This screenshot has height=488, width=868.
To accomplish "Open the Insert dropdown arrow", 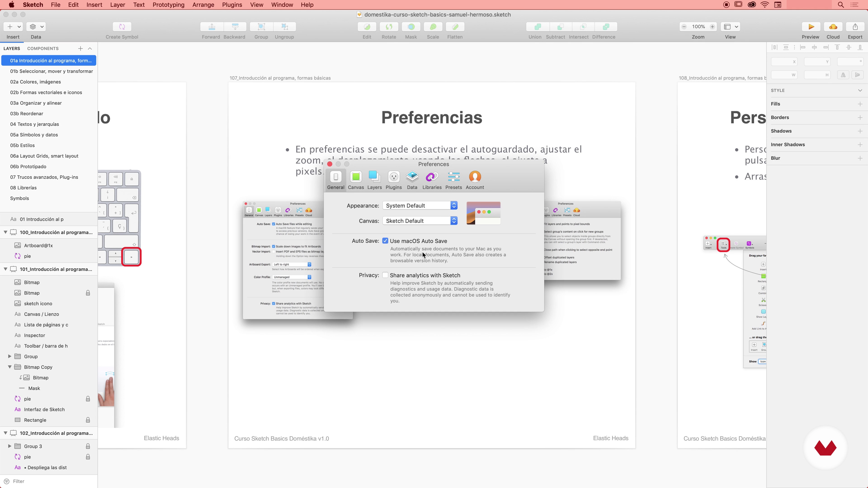I will pos(19,27).
